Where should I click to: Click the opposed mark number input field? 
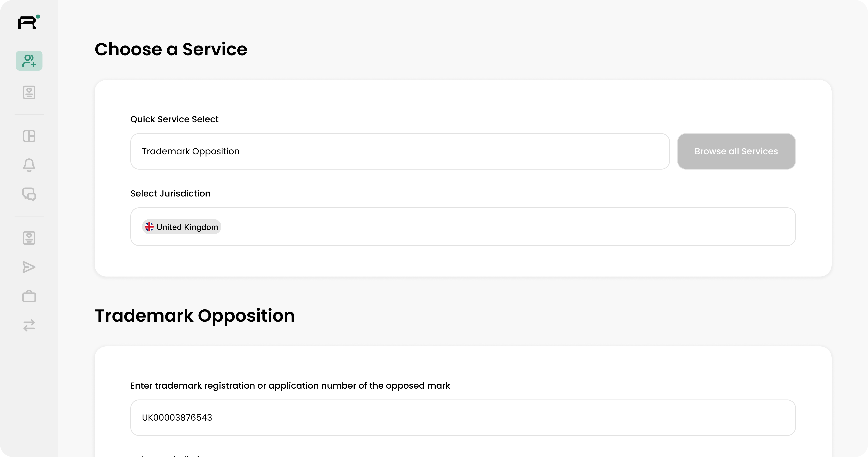click(x=463, y=418)
